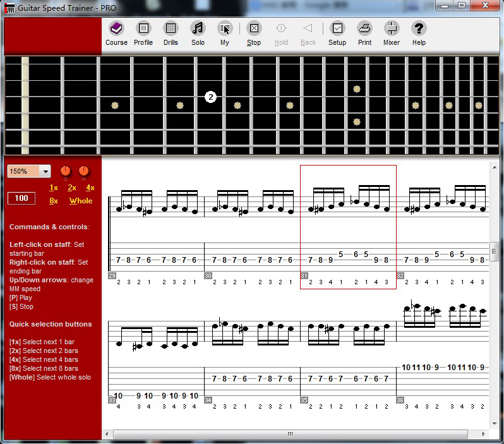Open Setup from the toolbar
The width and height of the screenshot is (504, 444).
click(x=337, y=33)
